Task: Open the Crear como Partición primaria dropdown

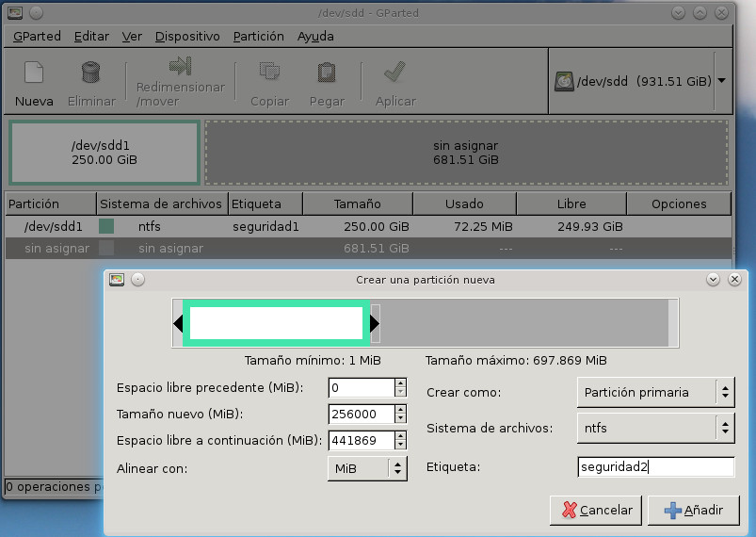Action: (655, 392)
